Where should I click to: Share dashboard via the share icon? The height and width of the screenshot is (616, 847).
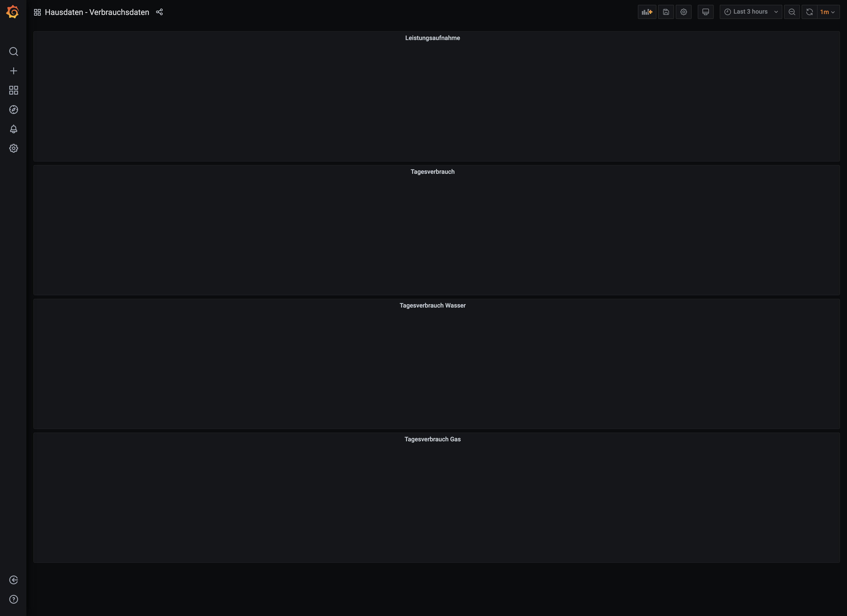[x=159, y=12]
